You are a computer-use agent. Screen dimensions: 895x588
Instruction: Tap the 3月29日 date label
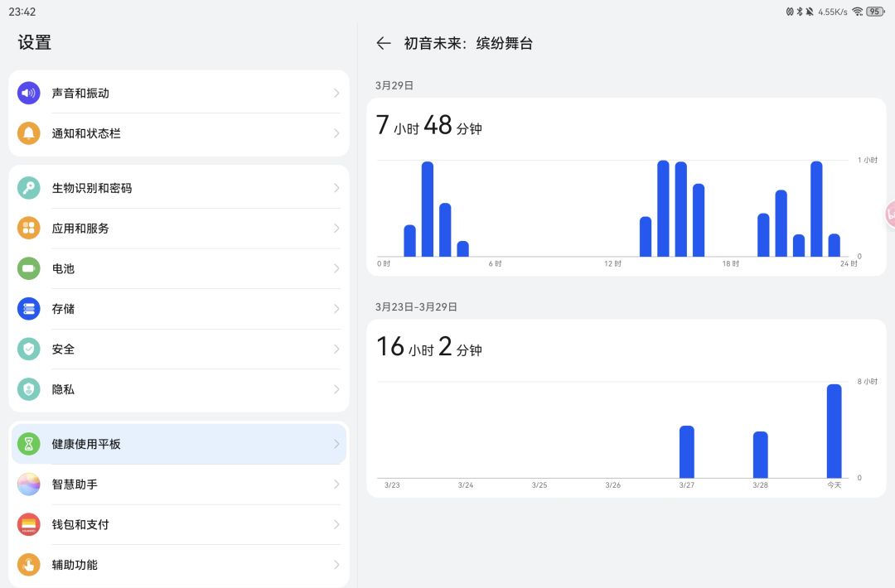click(x=394, y=85)
